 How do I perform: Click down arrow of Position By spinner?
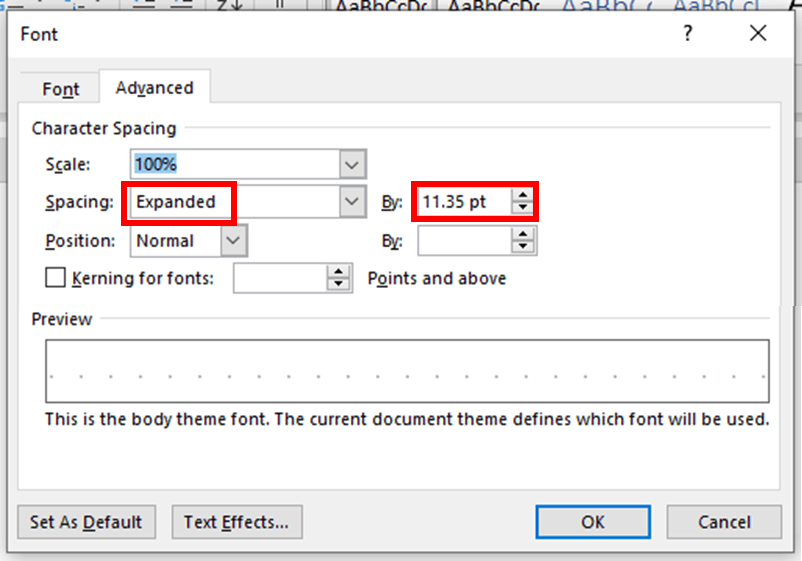[x=523, y=246]
